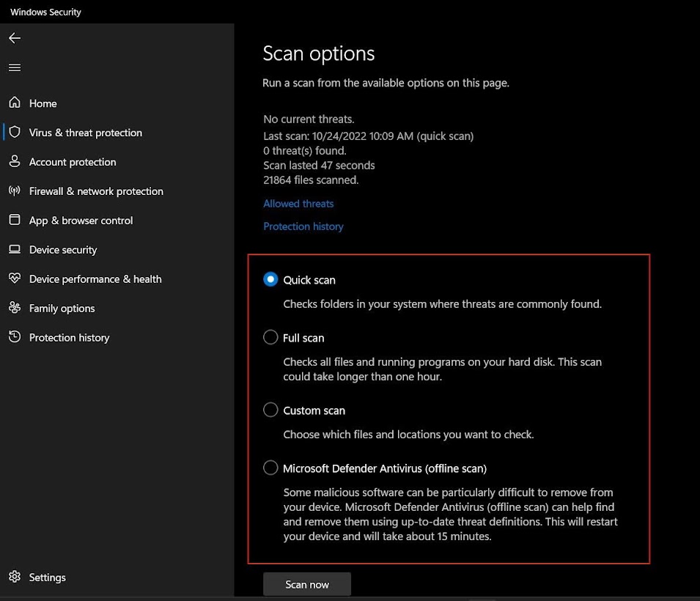Click the App & browser control window icon
This screenshot has width=700, height=601.
(15, 220)
